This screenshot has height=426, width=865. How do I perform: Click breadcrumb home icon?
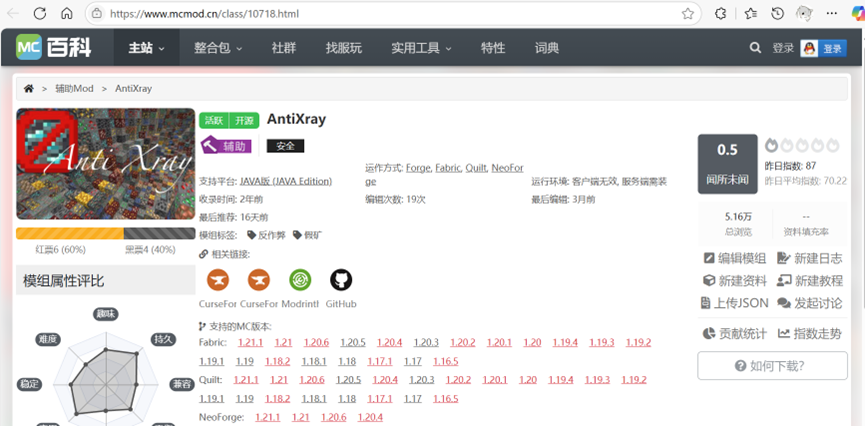pos(29,88)
